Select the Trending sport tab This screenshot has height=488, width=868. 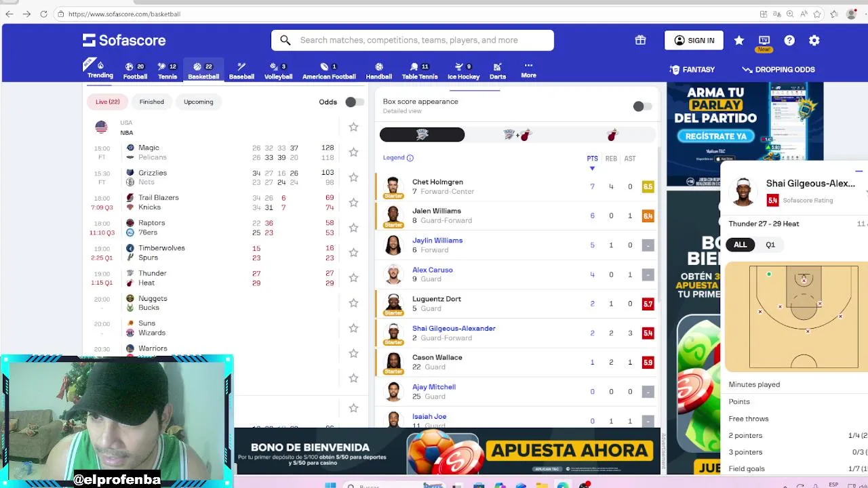click(x=100, y=70)
